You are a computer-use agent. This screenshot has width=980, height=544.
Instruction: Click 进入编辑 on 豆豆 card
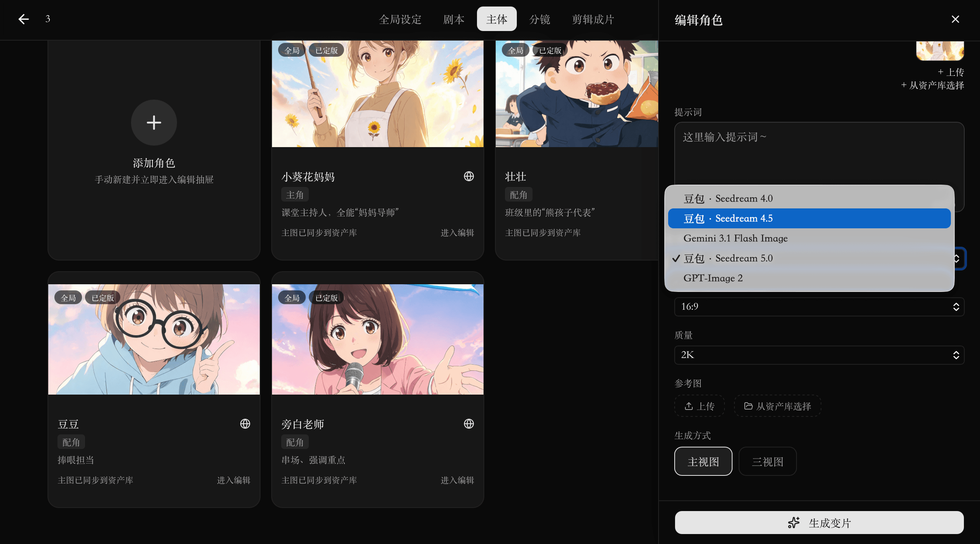(x=234, y=480)
